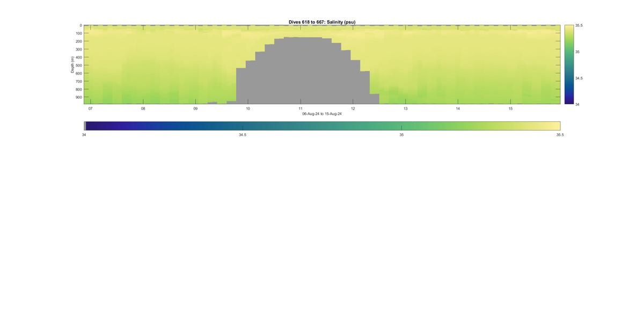The image size is (644, 334).
Task: Click the date tick label '08'
Action: (x=143, y=108)
